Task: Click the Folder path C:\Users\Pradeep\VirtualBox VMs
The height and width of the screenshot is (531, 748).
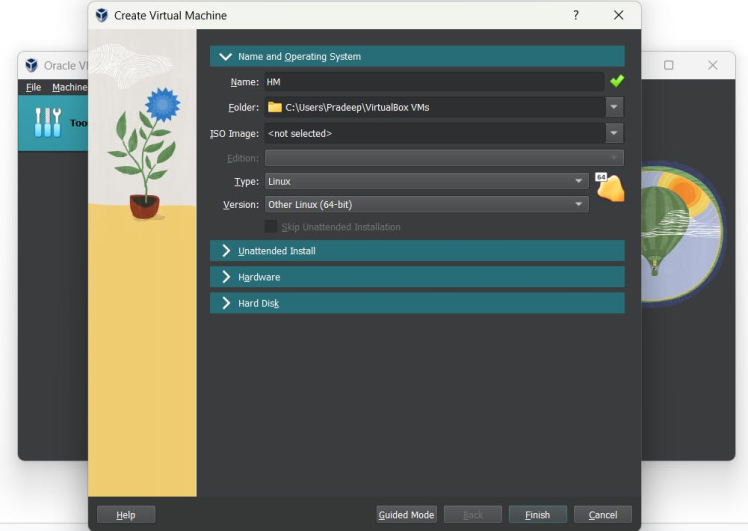Action: tap(357, 107)
